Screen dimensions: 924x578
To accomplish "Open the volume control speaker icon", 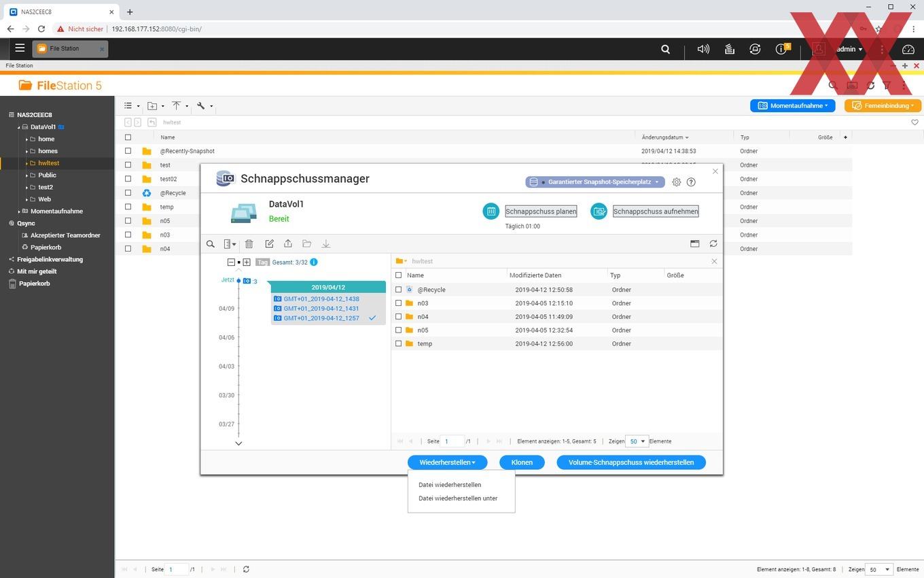I will coord(703,49).
